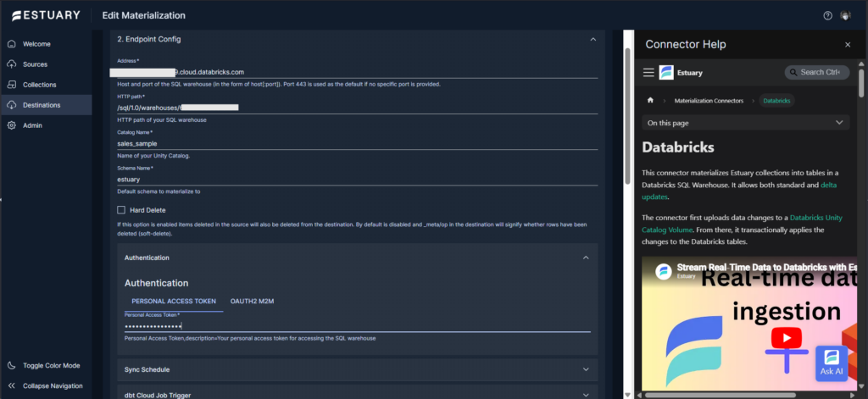The image size is (868, 399).
Task: Click the Toggle Color Mode label
Action: (52, 365)
